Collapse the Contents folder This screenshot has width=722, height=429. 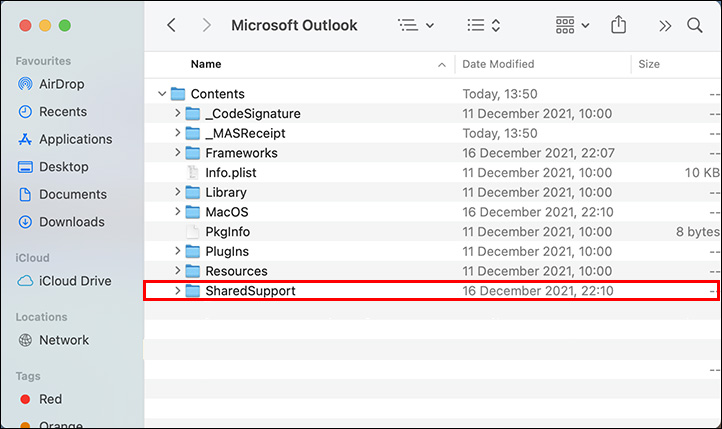pyautogui.click(x=162, y=94)
